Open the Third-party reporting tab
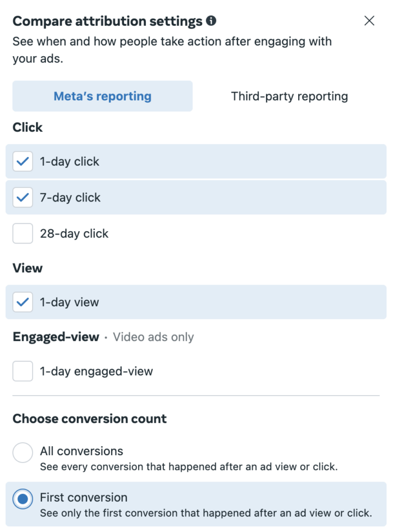The height and width of the screenshot is (532, 393). [289, 96]
